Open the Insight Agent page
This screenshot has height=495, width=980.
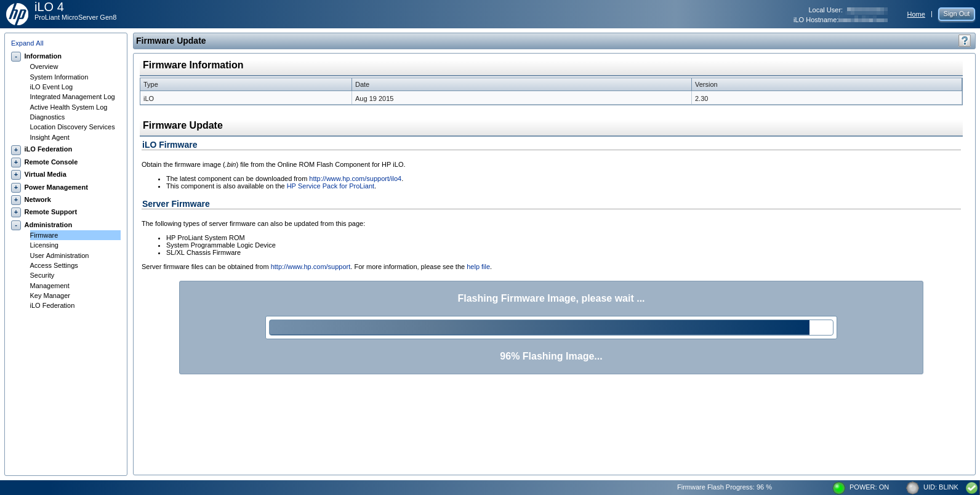click(x=49, y=137)
